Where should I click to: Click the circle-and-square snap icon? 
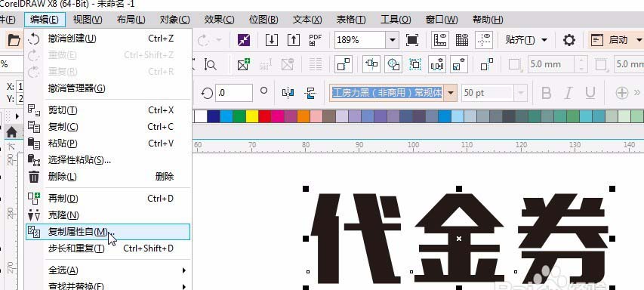click(393, 64)
